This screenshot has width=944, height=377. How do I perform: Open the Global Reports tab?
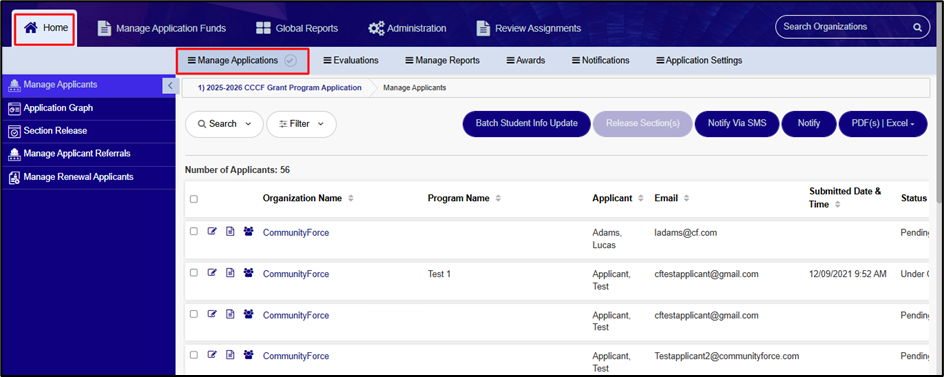[297, 28]
